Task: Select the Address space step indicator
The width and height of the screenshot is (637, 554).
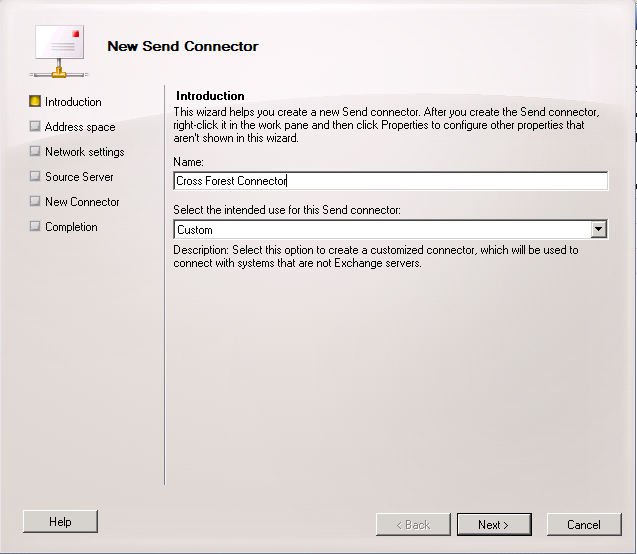Action: click(35, 126)
